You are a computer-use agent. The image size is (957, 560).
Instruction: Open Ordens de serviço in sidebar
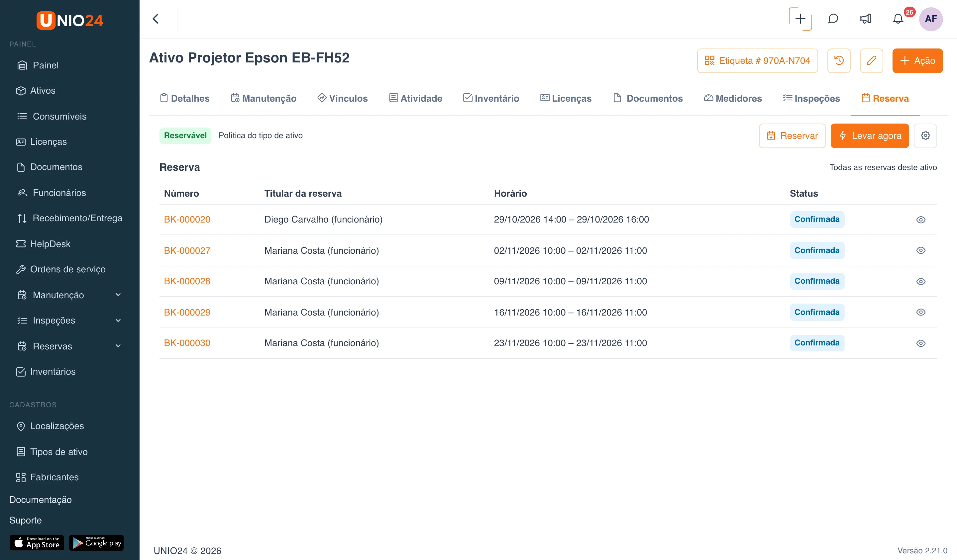tap(61, 269)
